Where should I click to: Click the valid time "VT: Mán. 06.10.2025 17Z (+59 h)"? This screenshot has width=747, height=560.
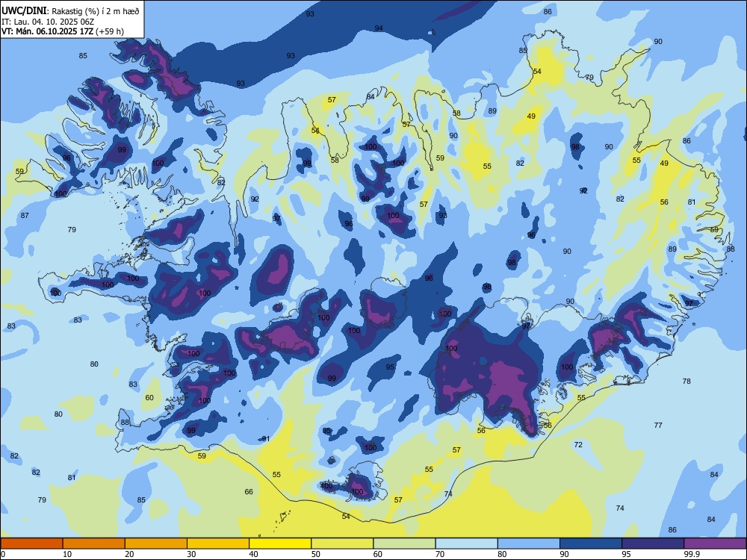click(x=63, y=31)
